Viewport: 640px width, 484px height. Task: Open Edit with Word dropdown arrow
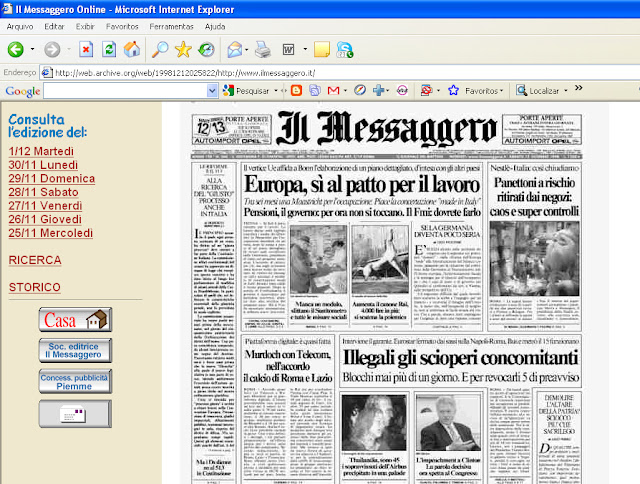pyautogui.click(x=305, y=49)
